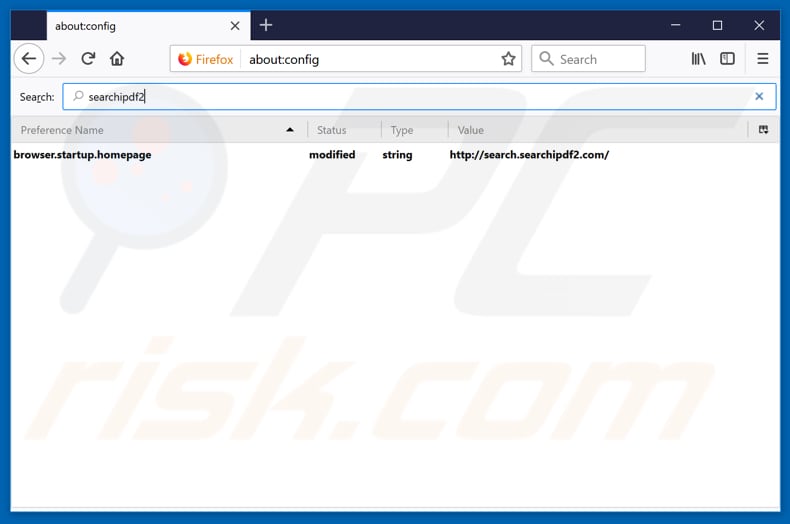Open the column picker icon
The width and height of the screenshot is (790, 524).
[x=763, y=130]
